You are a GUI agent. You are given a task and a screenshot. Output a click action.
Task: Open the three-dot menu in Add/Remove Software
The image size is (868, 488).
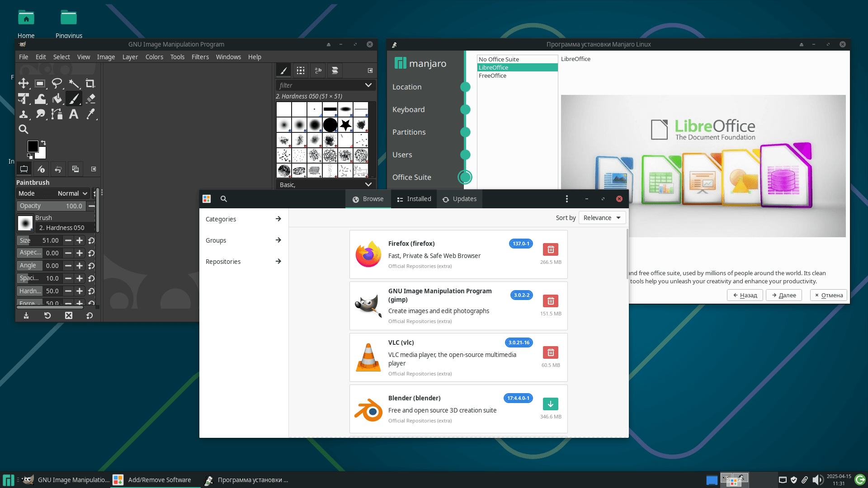566,199
